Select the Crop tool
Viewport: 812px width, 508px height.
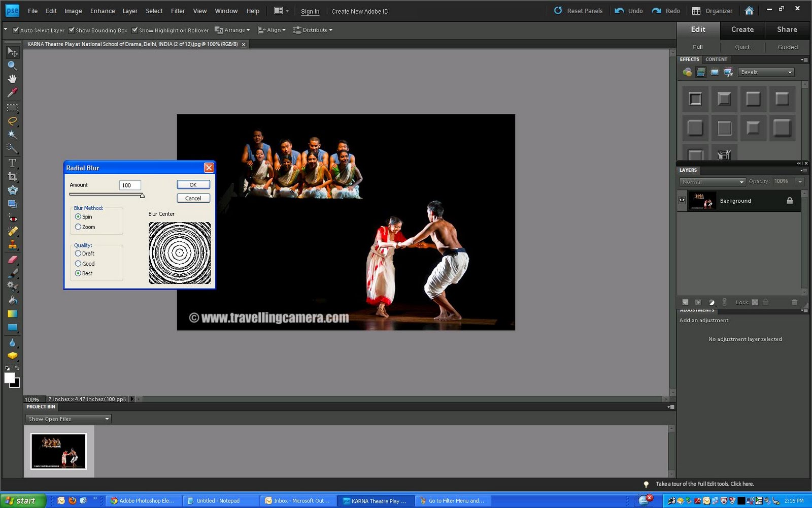(12, 177)
